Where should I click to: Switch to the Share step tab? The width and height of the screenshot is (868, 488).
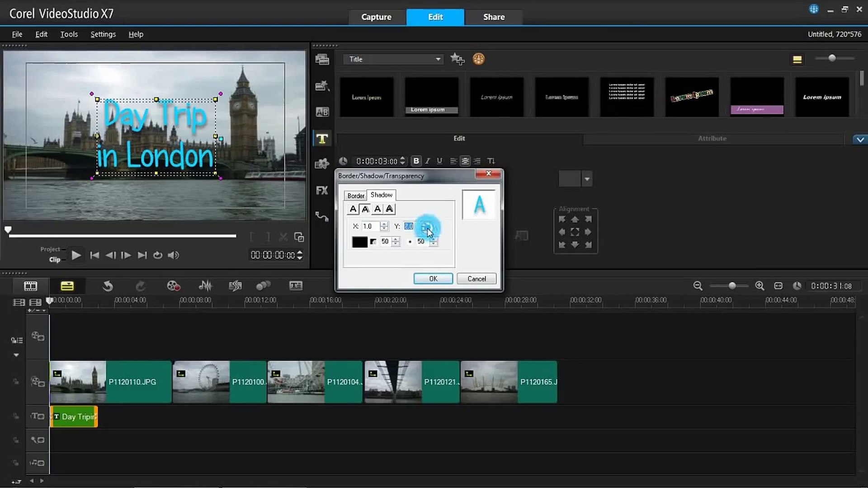(x=494, y=17)
